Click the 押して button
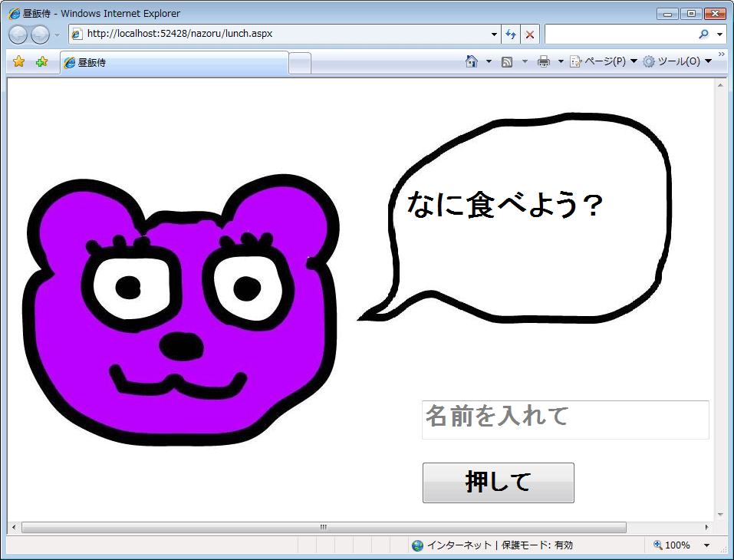Screen dimensions: 734x560 498,483
